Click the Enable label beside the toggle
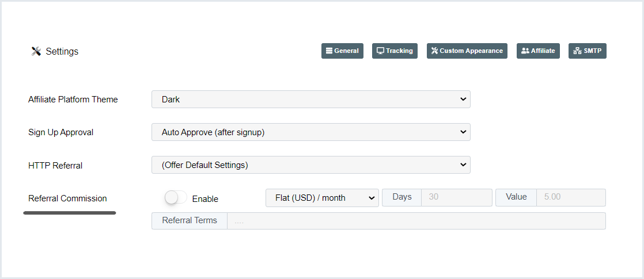Viewport: 644px width, 279px height. pyautogui.click(x=205, y=199)
